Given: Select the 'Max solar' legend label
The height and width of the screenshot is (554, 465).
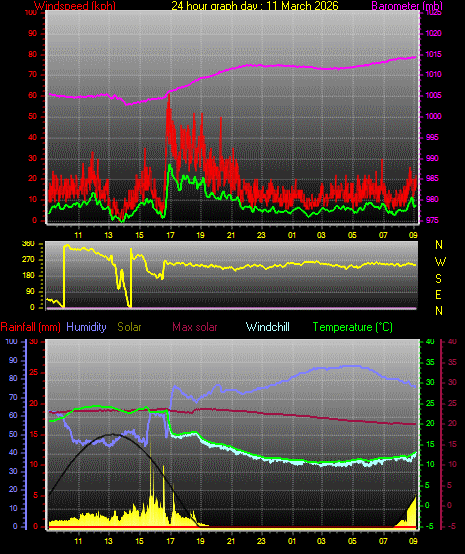Looking at the screenshot, I should point(195,327).
